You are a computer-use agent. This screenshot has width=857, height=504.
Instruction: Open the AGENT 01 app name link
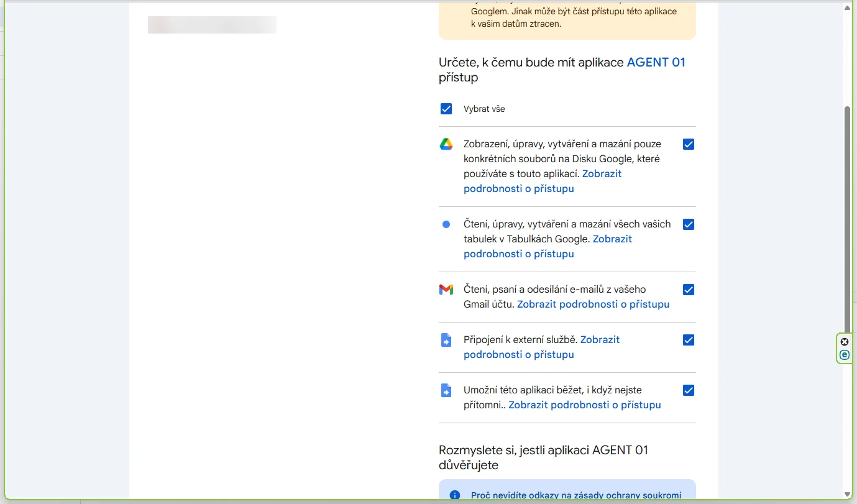coord(656,62)
